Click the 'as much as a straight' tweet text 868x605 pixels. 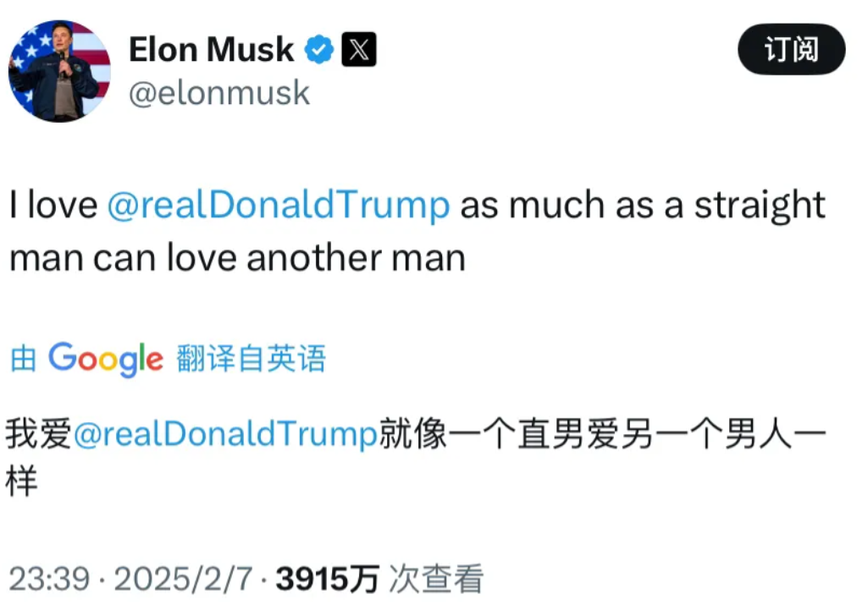pyautogui.click(x=643, y=205)
